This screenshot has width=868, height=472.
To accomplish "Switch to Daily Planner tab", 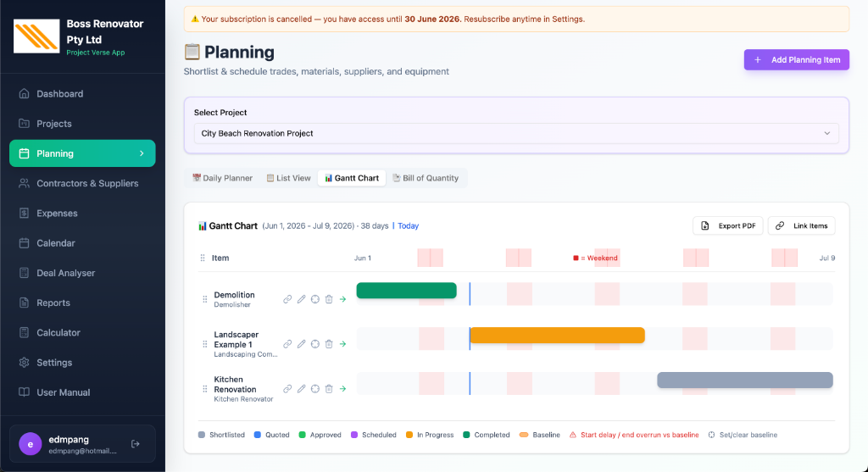I will [x=223, y=178].
